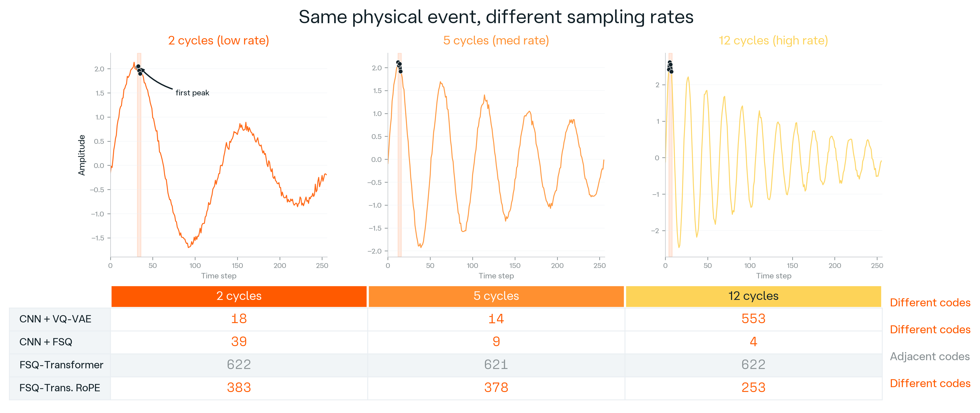Click "Different codes" beside CNN + FSQ row
The image size is (980, 413).
930,330
